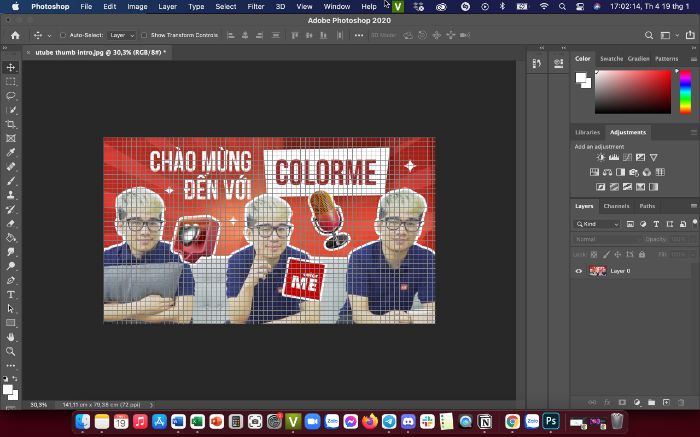The height and width of the screenshot is (437, 700).
Task: Toggle adjustment layer filter in Layers panel
Action: coord(643,224)
